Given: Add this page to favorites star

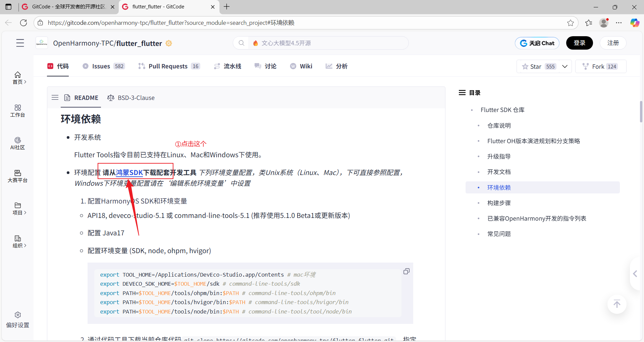Looking at the screenshot, I should pyautogui.click(x=570, y=23).
